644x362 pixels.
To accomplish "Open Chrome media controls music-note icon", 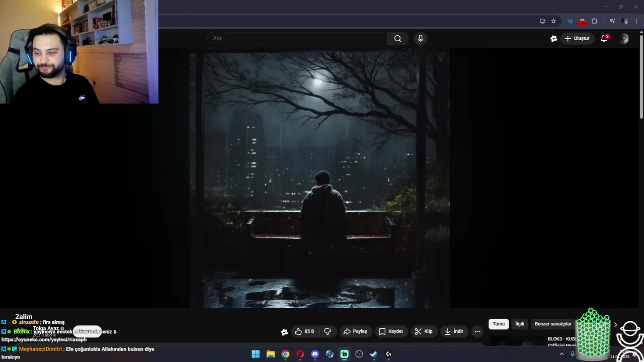I will [612, 21].
